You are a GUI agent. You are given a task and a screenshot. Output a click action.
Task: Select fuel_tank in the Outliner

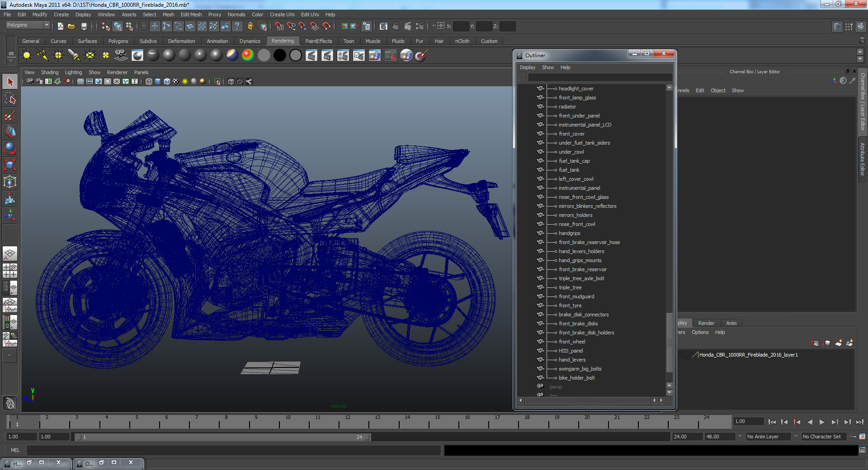pos(569,170)
